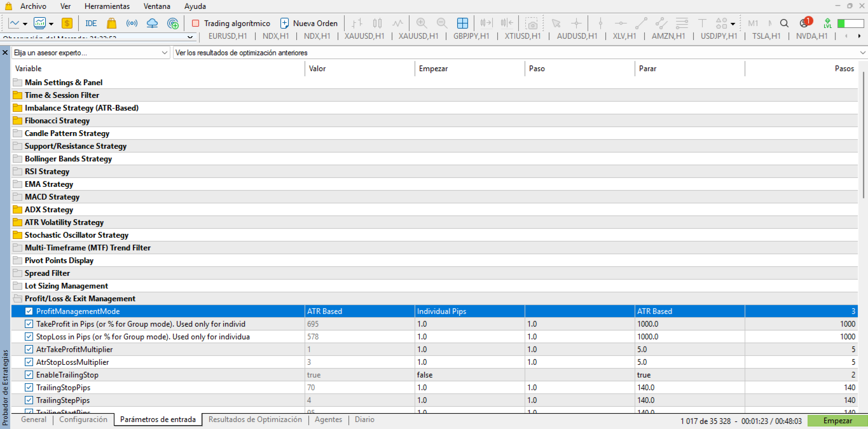Toggle the EnableTrailingStop checkbox
868x429 pixels.
point(29,375)
